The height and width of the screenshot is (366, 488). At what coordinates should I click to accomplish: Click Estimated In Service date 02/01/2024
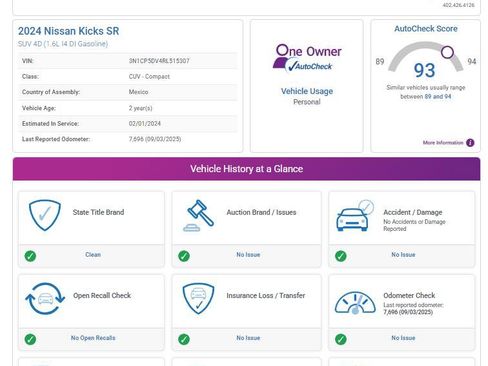pos(145,124)
